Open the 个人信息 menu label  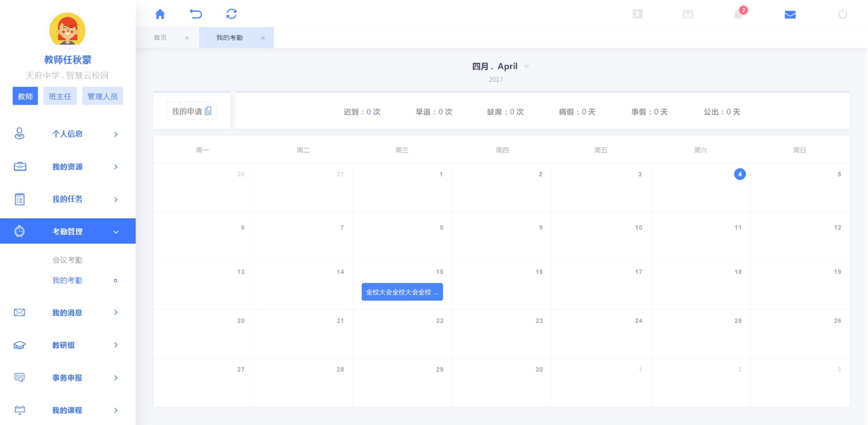coord(67,134)
